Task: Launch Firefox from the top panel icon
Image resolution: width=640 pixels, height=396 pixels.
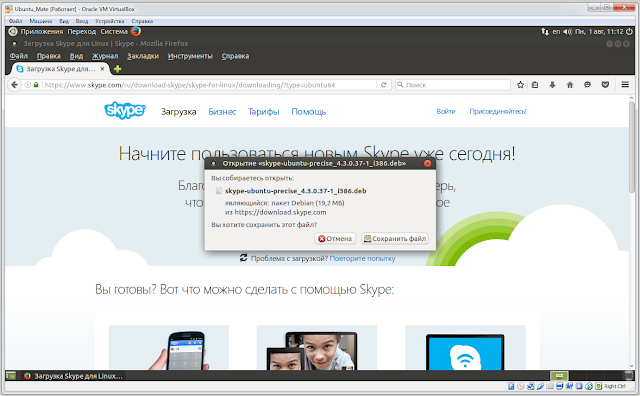Action: point(136,31)
